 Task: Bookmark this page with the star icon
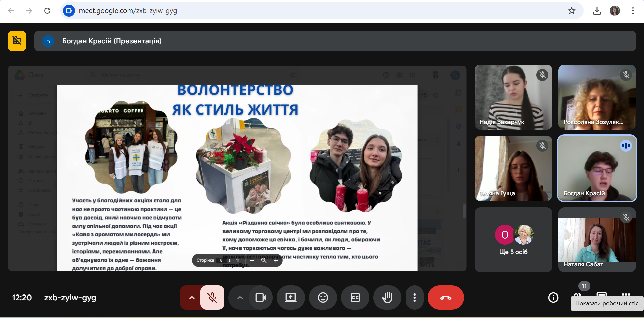click(572, 11)
